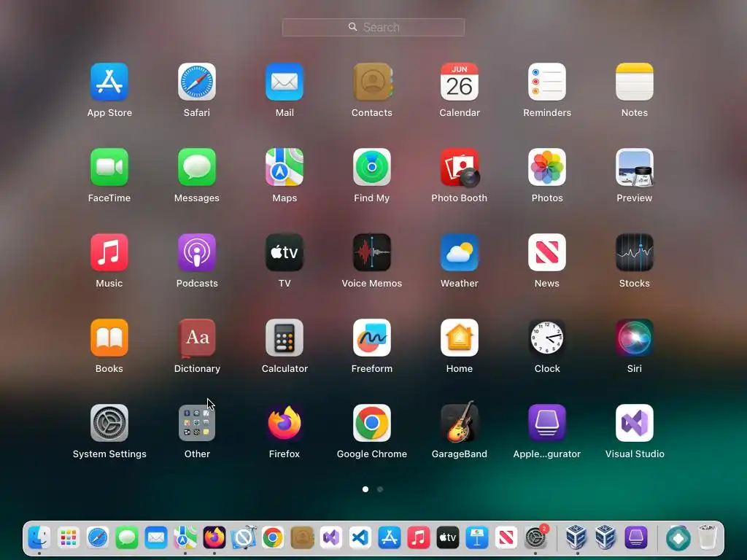Open the Dictionary app
Viewport: 747px width, 560px height.
[197, 338]
